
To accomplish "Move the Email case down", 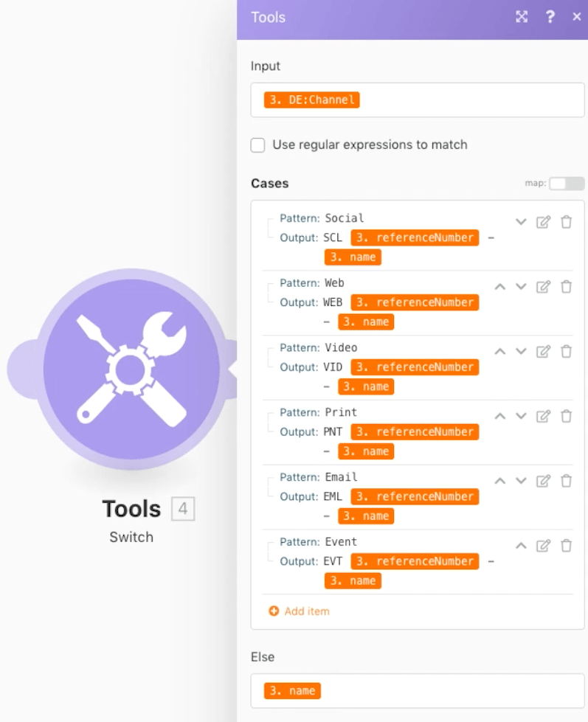I will [521, 481].
